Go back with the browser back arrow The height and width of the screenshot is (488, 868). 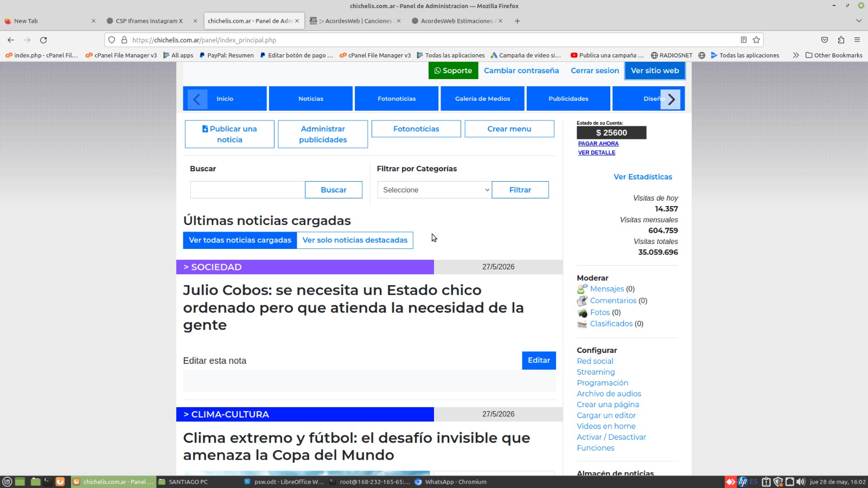tap(11, 40)
